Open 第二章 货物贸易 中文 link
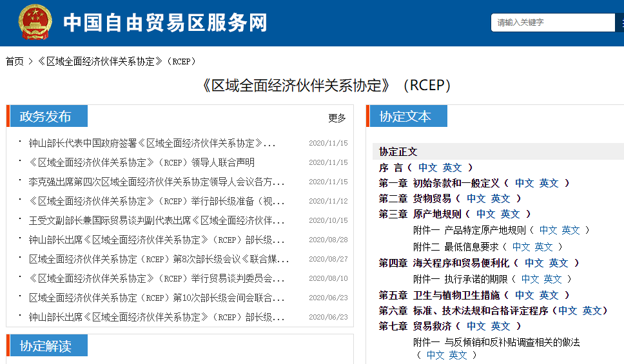This screenshot has height=364, width=624. click(476, 198)
